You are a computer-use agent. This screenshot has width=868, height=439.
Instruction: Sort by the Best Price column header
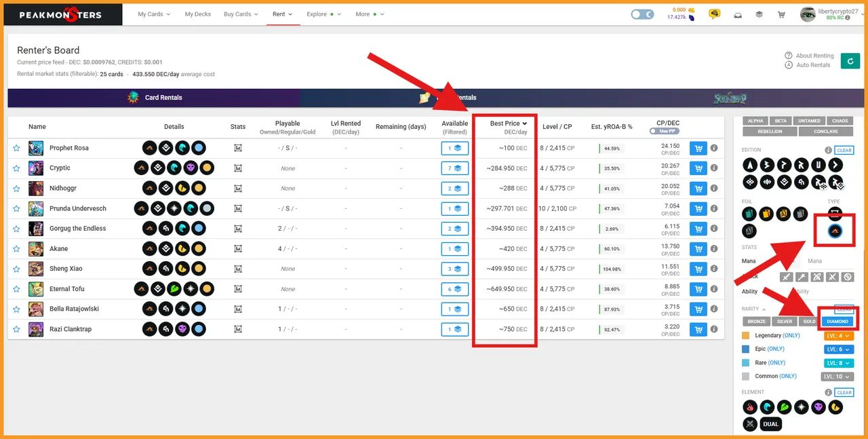click(508, 123)
